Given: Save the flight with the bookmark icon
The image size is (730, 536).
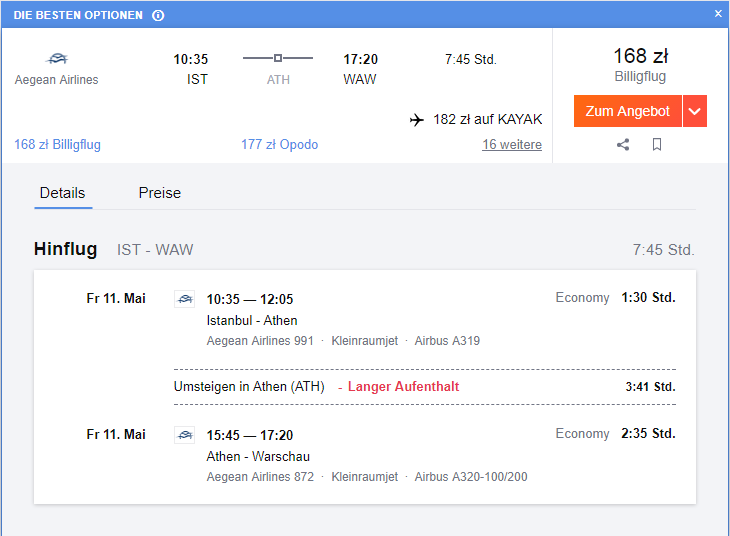Looking at the screenshot, I should (x=657, y=144).
